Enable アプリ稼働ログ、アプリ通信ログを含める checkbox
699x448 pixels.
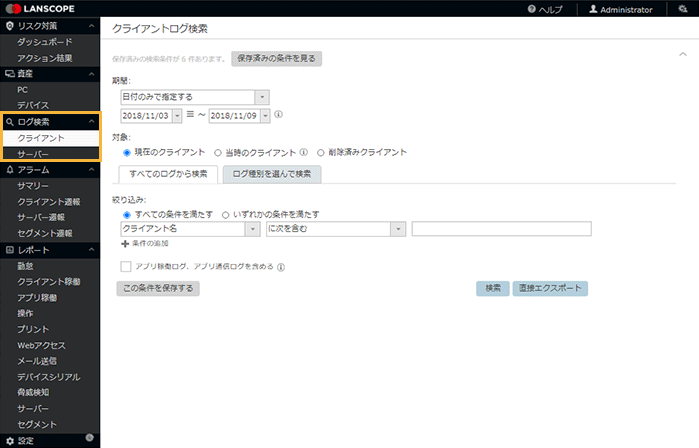(125, 267)
